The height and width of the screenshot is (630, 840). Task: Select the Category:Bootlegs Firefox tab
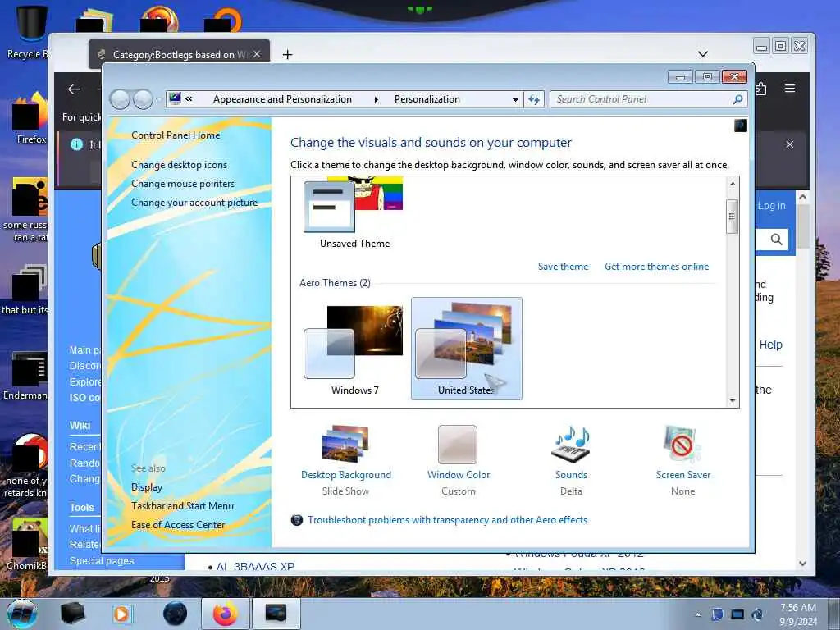click(180, 54)
